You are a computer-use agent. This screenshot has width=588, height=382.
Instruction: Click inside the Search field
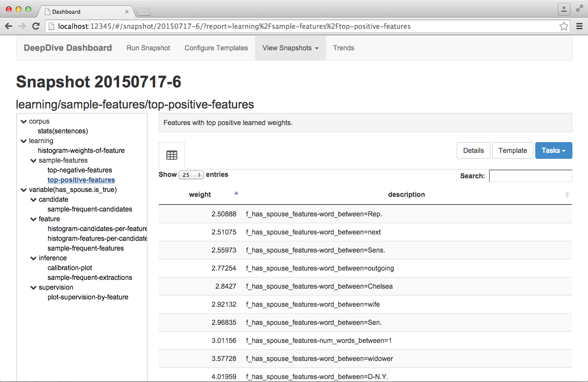tap(530, 175)
